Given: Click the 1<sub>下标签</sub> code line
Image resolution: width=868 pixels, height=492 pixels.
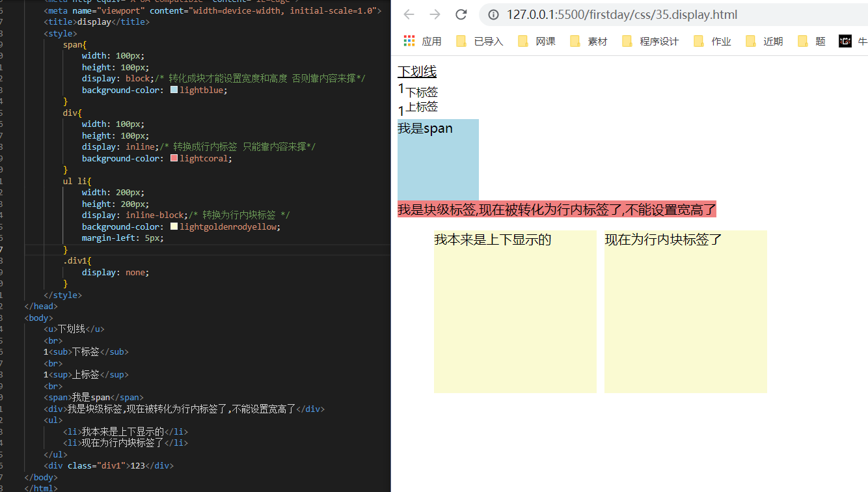Looking at the screenshot, I should click(x=86, y=351).
